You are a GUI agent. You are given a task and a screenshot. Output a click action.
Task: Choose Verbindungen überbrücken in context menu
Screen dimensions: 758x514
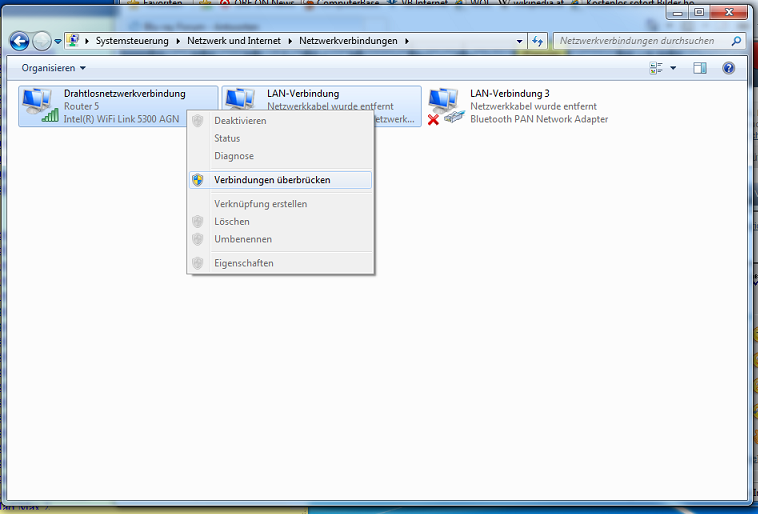pyautogui.click(x=280, y=180)
